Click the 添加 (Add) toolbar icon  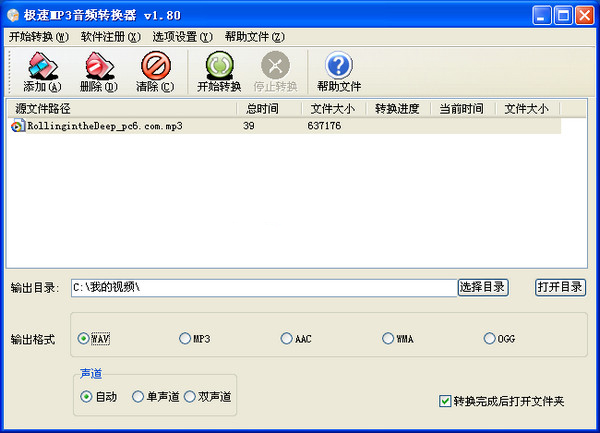click(42, 72)
